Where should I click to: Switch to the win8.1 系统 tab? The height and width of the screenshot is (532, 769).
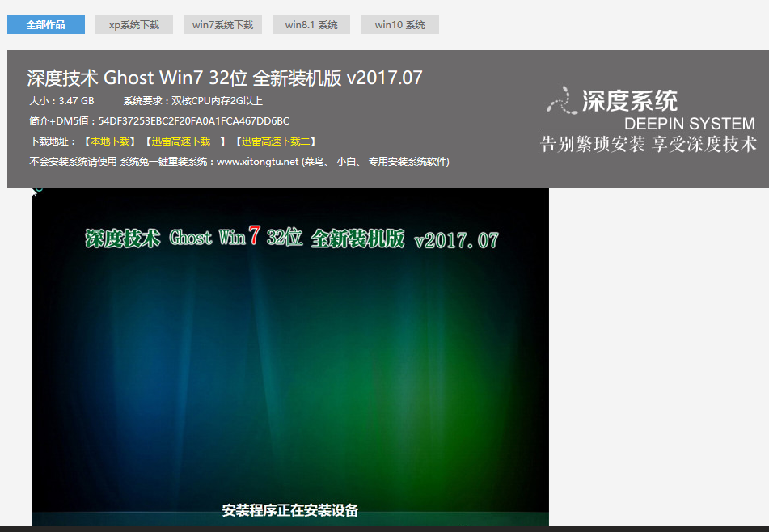(311, 24)
